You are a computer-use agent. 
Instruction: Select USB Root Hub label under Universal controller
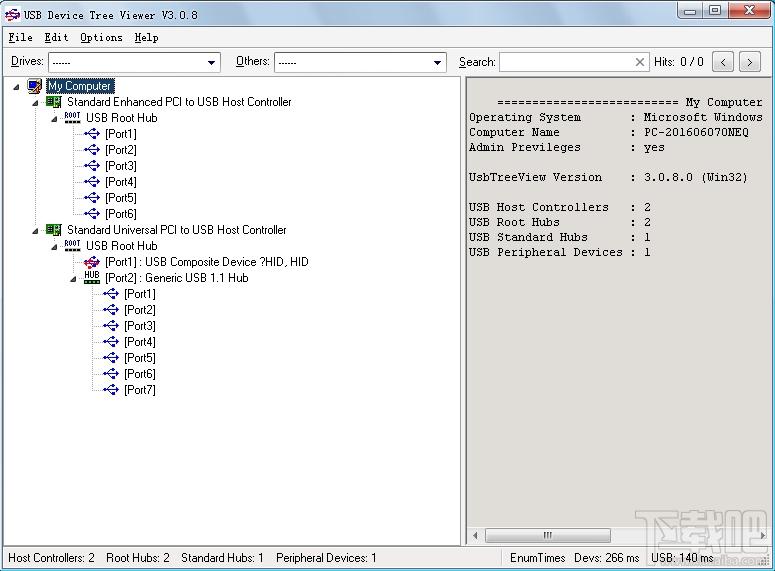pos(122,246)
